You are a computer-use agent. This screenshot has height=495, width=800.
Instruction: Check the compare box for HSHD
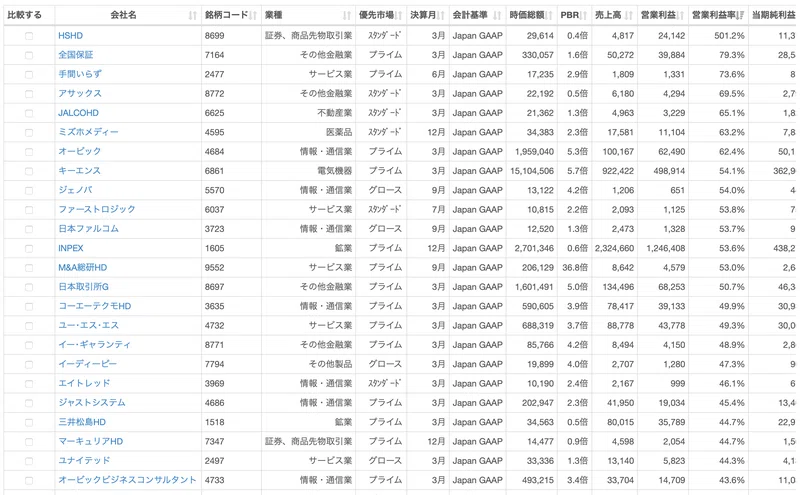29,36
